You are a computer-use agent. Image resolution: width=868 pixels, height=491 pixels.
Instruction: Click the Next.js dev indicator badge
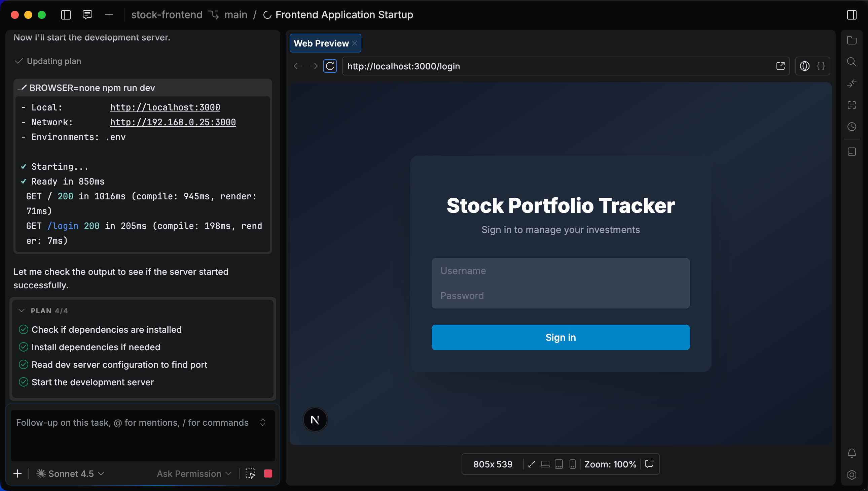pyautogui.click(x=315, y=420)
